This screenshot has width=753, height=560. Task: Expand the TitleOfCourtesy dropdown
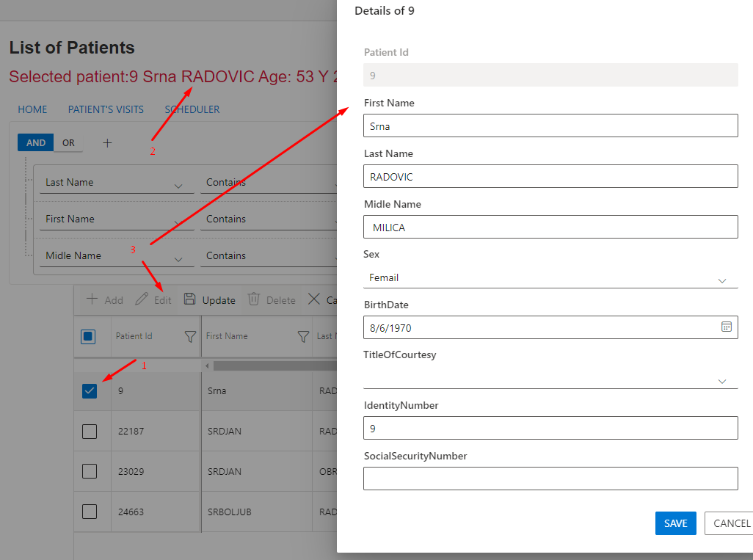coord(721,380)
